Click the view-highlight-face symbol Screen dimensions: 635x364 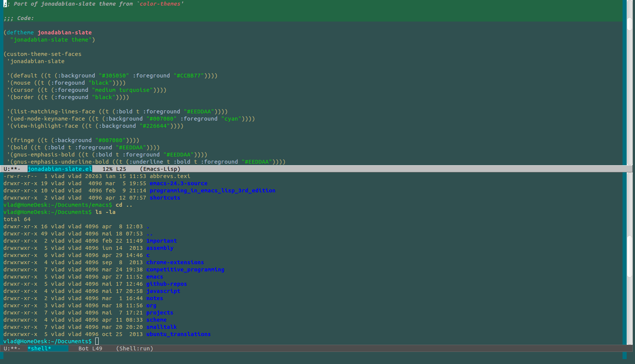(46, 126)
